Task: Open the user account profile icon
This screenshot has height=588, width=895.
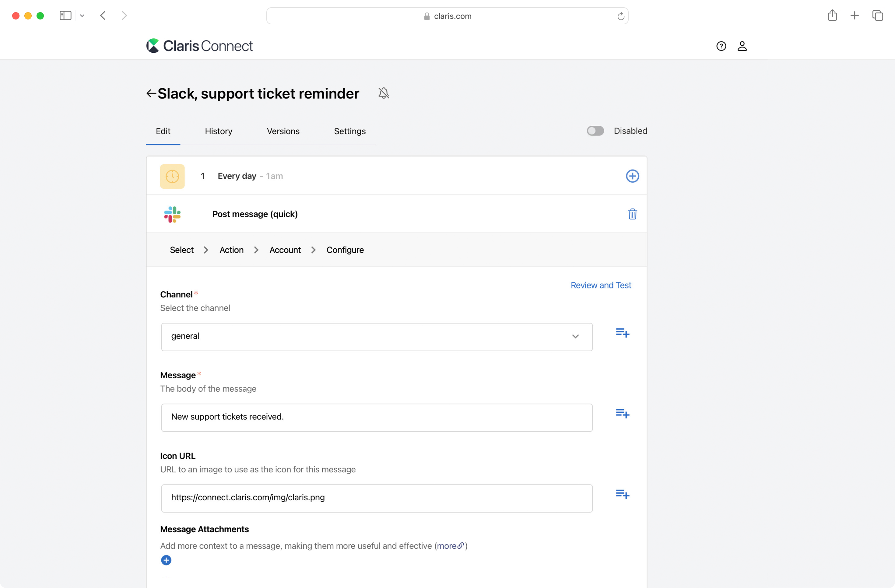Action: (742, 46)
